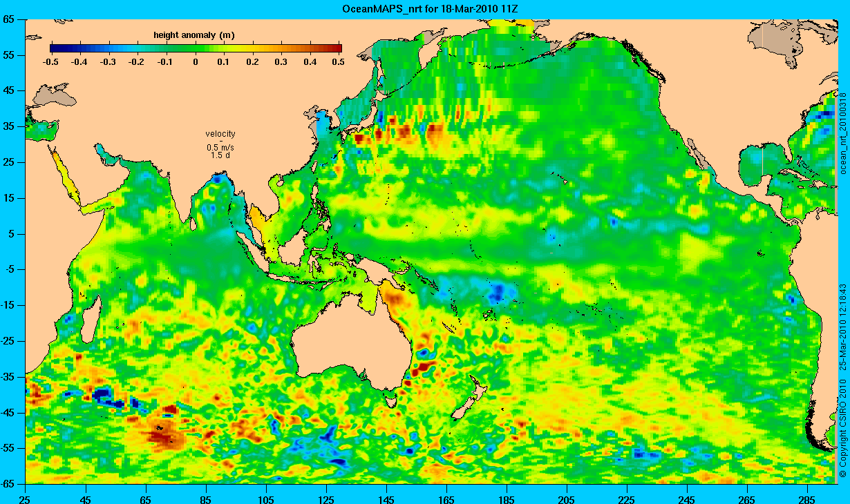
Task: Click the colorbar tick label "0.1"
Action: pos(225,62)
